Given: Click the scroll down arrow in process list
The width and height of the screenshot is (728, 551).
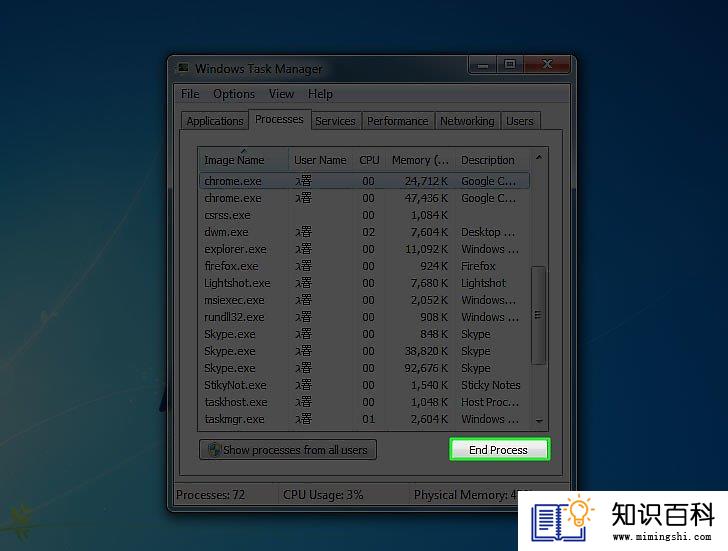Looking at the screenshot, I should [539, 421].
